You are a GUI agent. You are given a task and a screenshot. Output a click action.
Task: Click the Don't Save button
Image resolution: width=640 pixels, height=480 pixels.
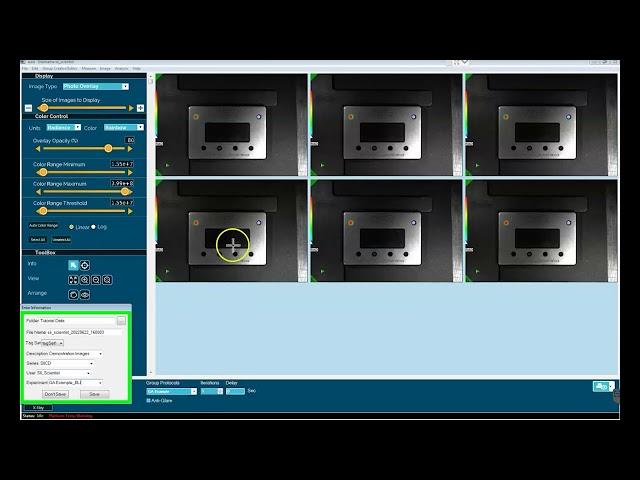pyautogui.click(x=56, y=394)
